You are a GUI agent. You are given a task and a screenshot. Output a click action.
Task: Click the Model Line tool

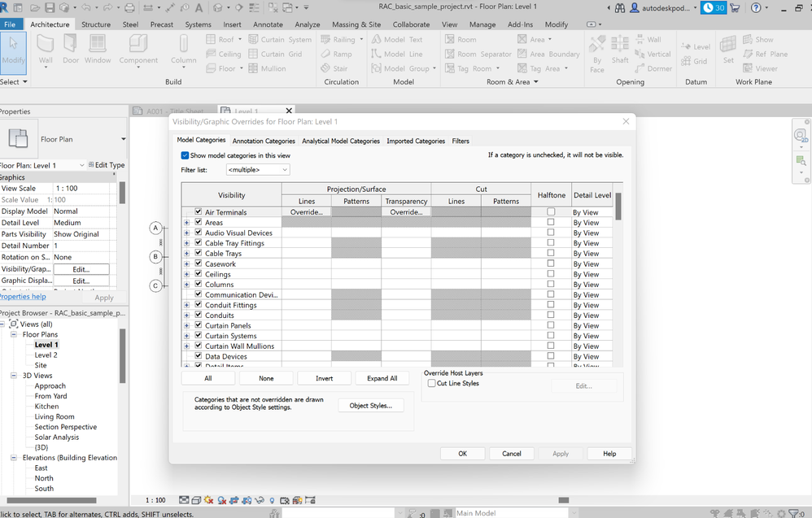coord(397,54)
